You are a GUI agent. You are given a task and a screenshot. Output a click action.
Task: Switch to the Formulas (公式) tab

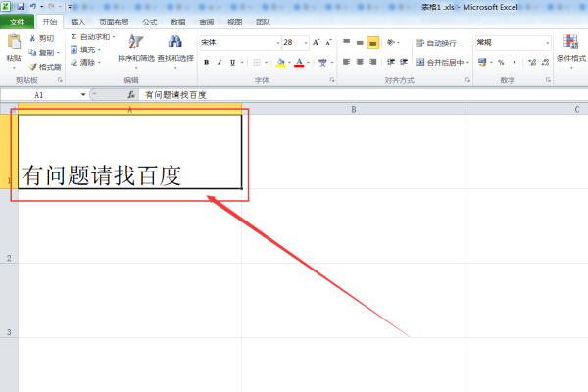[150, 23]
